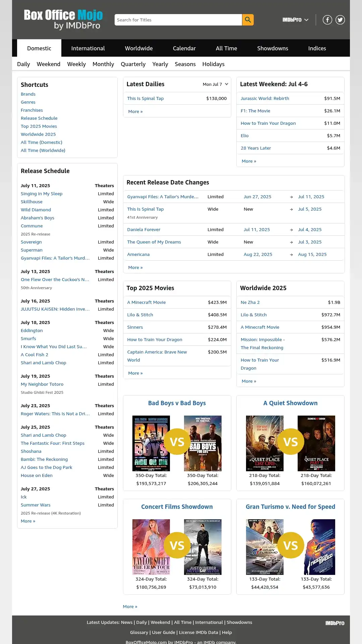Open the User Guide footer link
The image size is (362, 644).
point(164,633)
